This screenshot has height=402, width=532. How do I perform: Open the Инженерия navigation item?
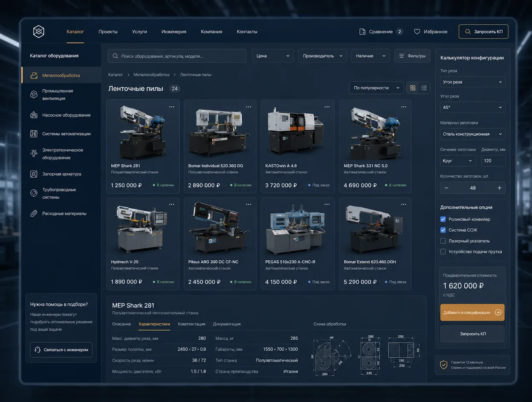click(174, 32)
